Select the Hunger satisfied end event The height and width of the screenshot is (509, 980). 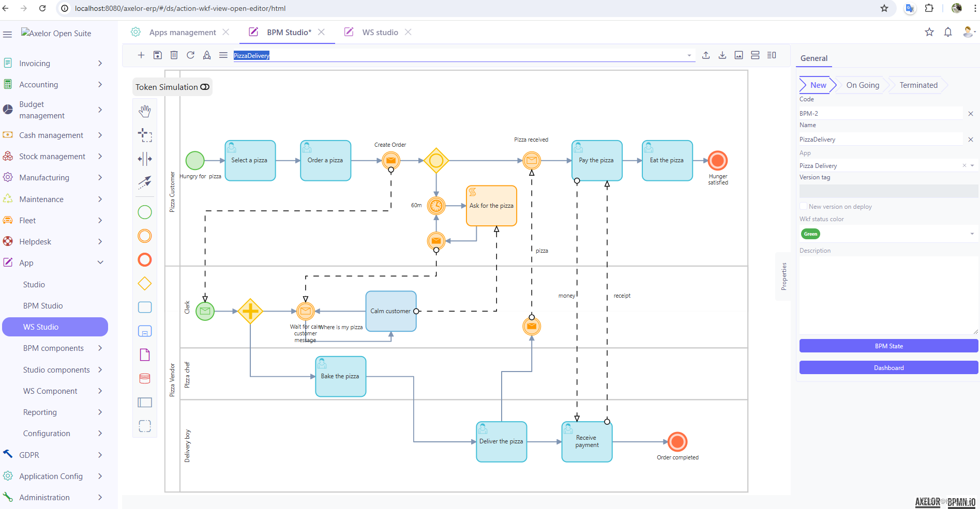[718, 161]
